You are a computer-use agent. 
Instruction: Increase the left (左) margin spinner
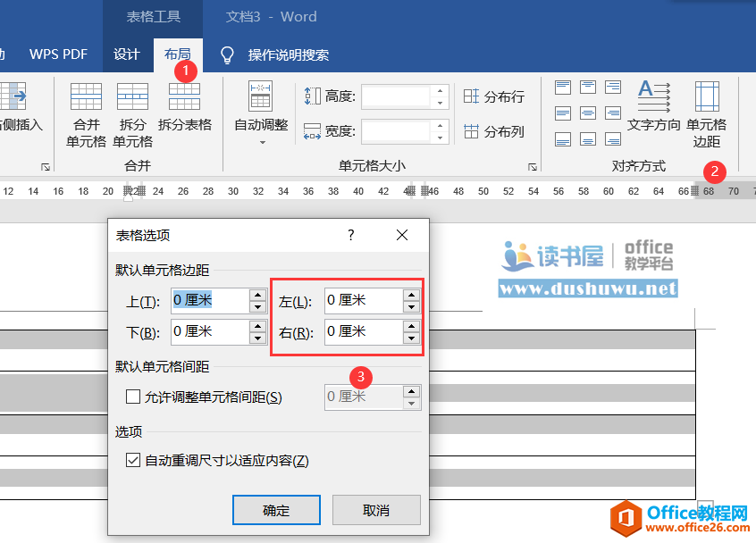point(411,295)
